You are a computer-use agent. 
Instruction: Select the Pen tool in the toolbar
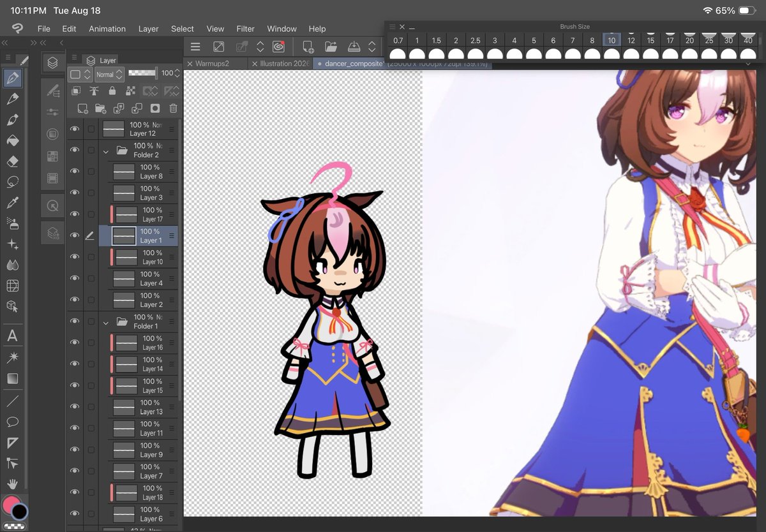click(12, 78)
